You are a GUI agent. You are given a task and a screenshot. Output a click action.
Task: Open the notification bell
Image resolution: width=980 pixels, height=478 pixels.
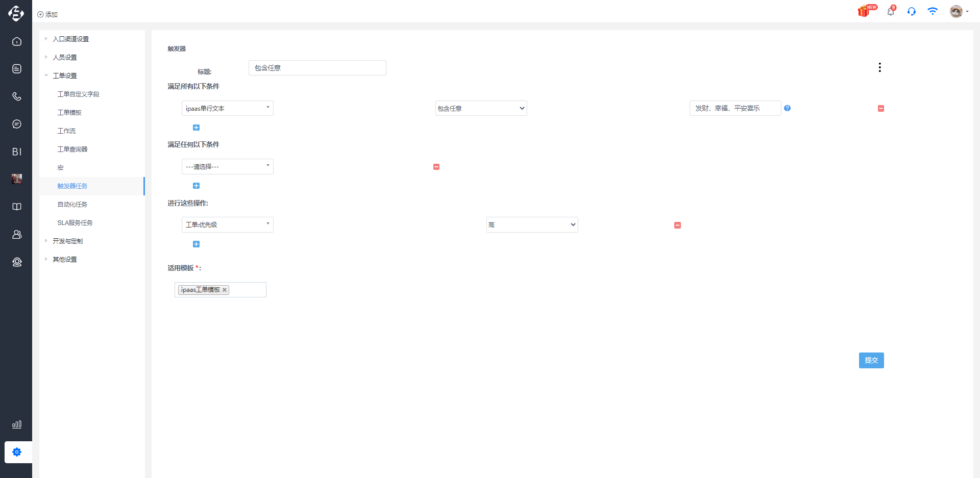click(x=891, y=11)
